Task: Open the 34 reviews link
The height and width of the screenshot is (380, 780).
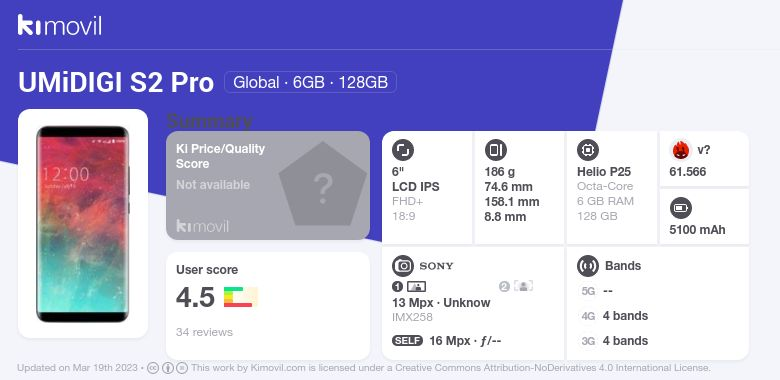Action: [204, 332]
